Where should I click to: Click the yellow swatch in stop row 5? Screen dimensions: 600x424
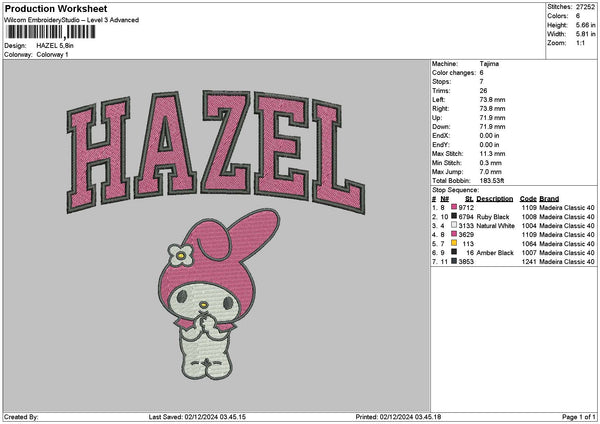pyautogui.click(x=454, y=243)
